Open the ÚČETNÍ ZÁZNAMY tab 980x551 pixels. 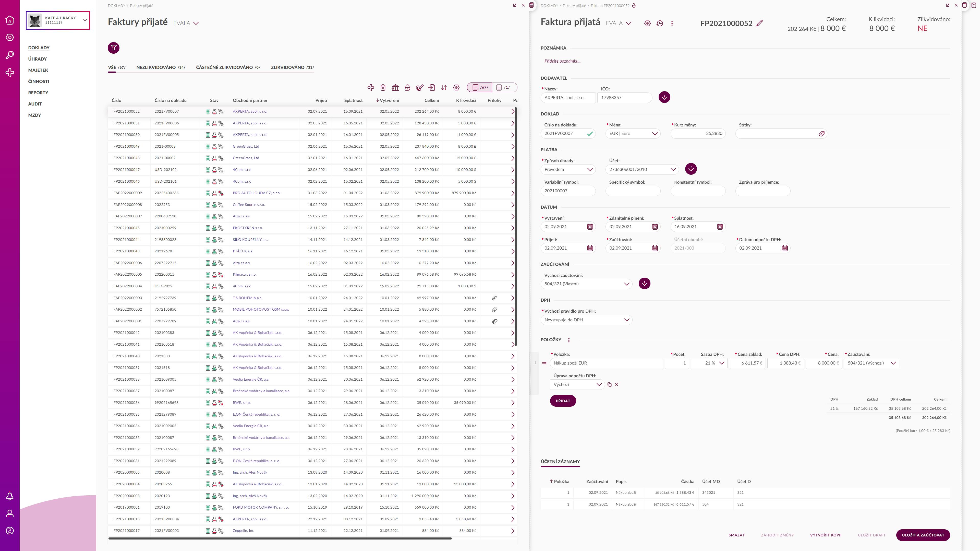point(560,462)
